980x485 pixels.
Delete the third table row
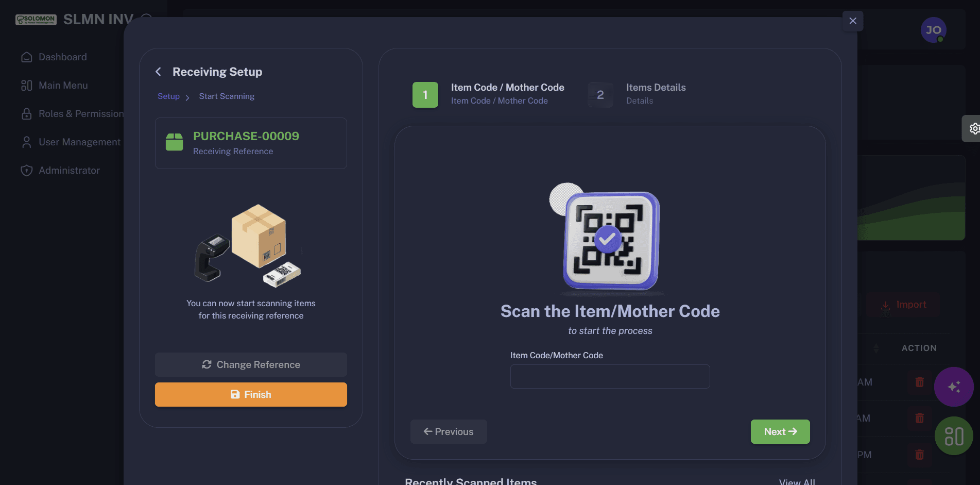click(920, 455)
